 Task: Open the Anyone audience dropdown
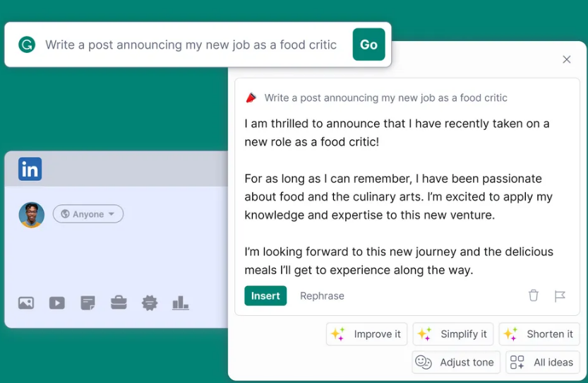pyautogui.click(x=88, y=214)
